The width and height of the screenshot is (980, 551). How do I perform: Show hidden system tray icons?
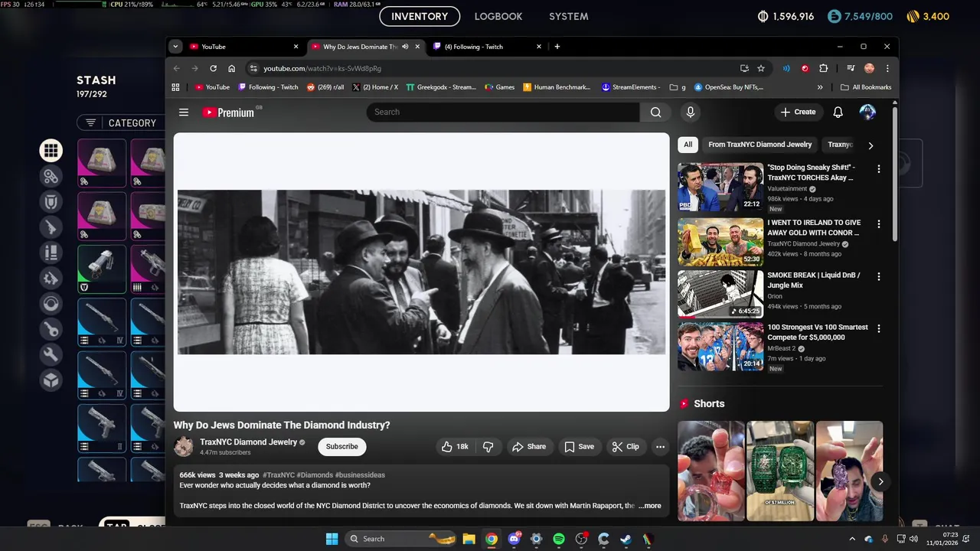pyautogui.click(x=852, y=539)
